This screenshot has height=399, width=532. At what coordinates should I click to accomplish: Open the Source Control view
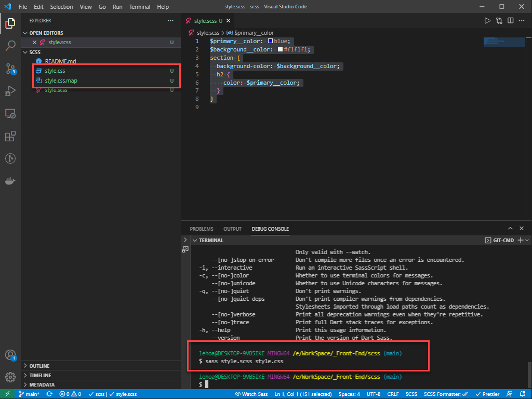[x=10, y=69]
